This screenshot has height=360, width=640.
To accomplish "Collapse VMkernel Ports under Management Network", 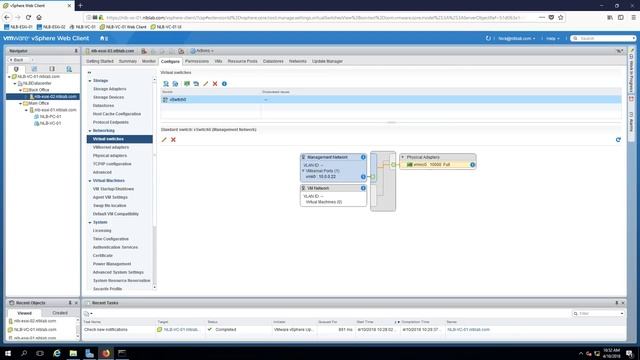I will click(303, 171).
